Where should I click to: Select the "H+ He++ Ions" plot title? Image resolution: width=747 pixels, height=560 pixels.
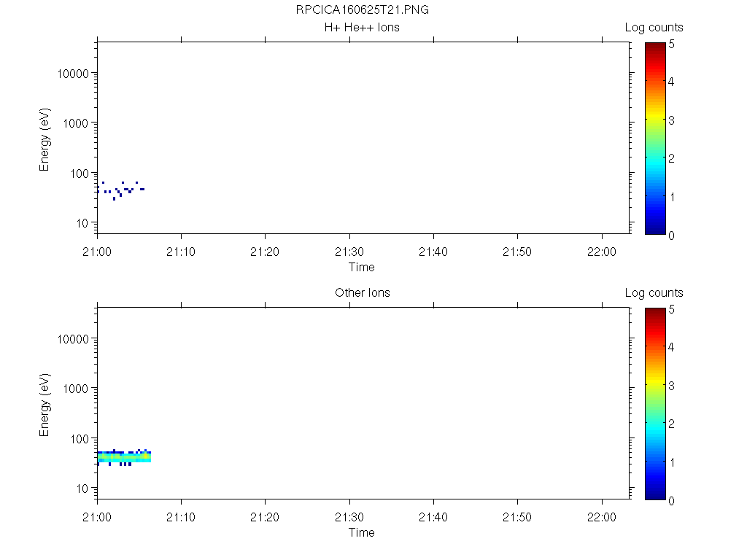(x=362, y=27)
